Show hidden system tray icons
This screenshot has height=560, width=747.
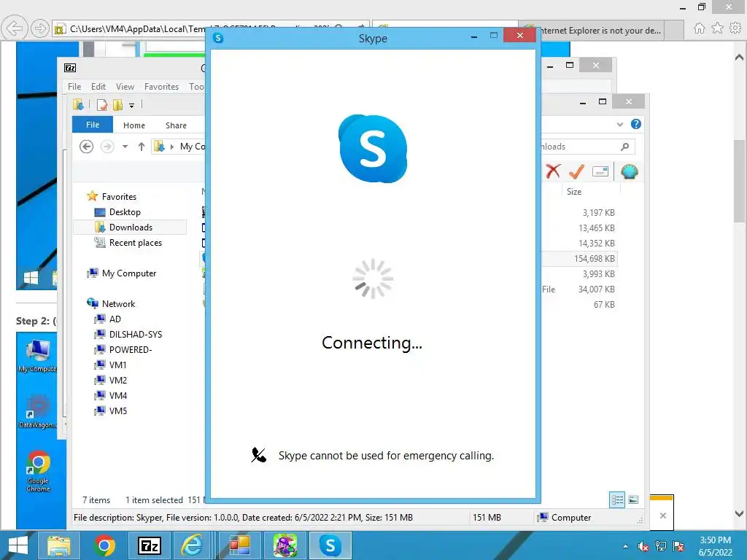[625, 546]
